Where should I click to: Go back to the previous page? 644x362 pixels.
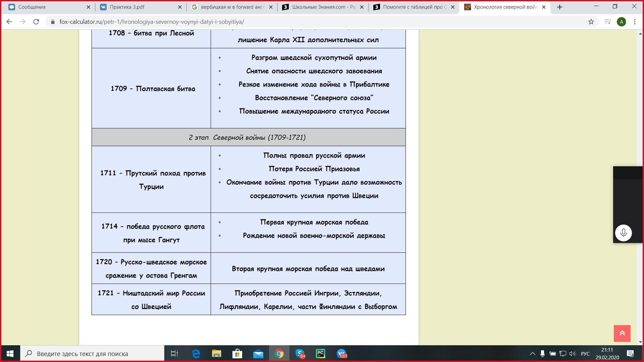click(9, 22)
